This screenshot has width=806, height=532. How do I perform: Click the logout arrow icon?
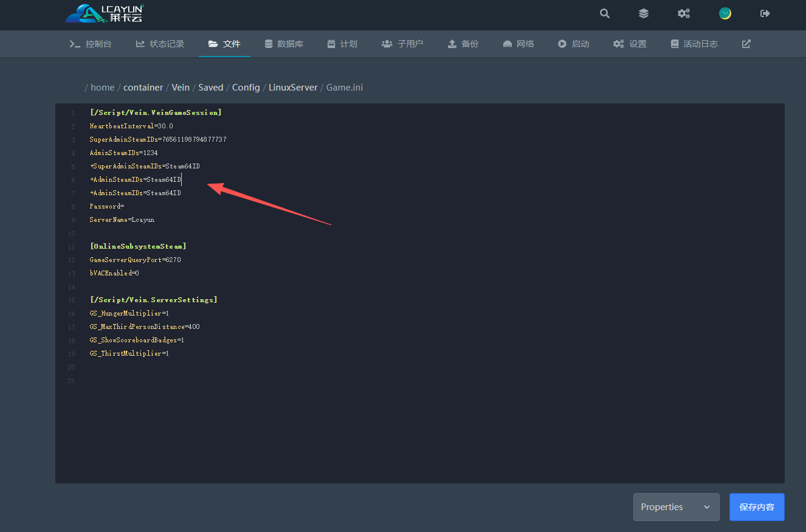pos(765,13)
